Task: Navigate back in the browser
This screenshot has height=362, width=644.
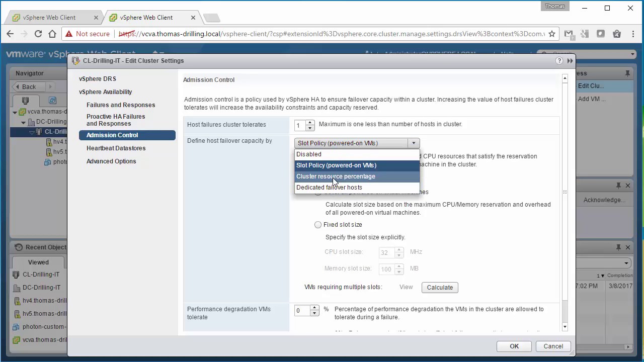Action: coord(10,34)
